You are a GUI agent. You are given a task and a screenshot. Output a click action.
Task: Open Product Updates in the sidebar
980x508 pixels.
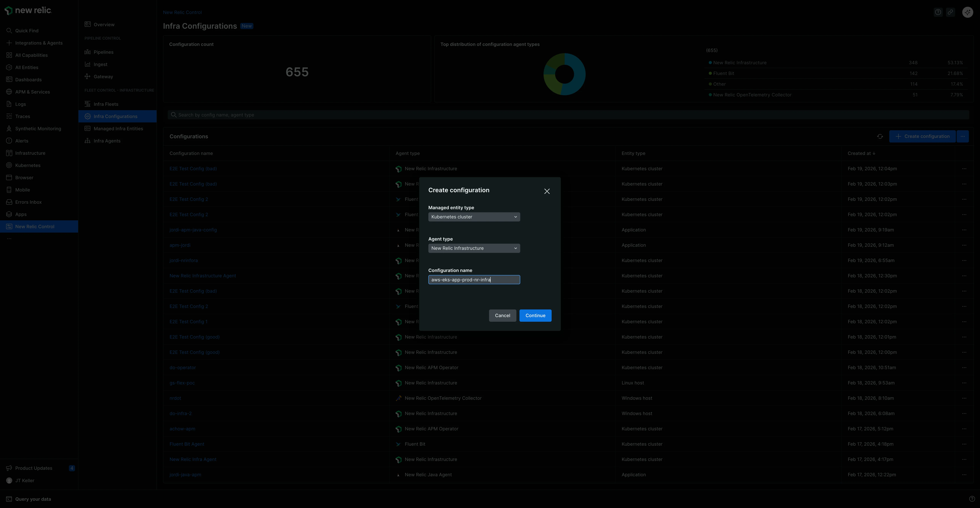tap(9, 468)
